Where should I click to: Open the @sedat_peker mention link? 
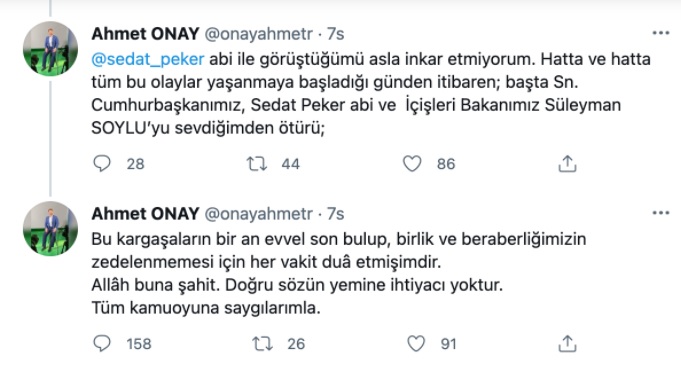[x=148, y=59]
